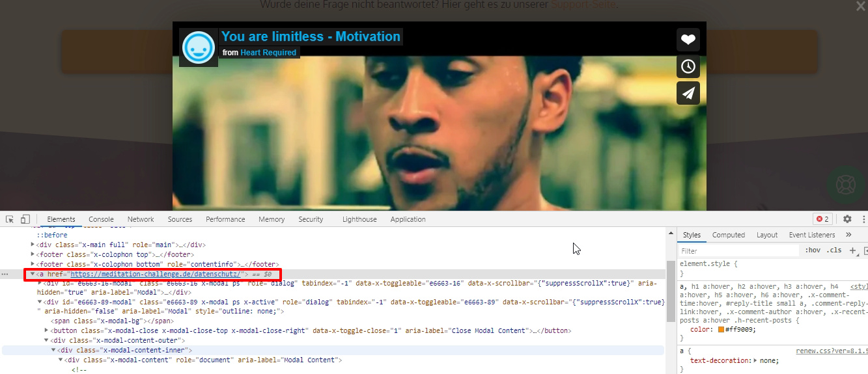Select the Event Listeners sidebar tab
Viewport: 868px width, 374px height.
tap(812, 235)
